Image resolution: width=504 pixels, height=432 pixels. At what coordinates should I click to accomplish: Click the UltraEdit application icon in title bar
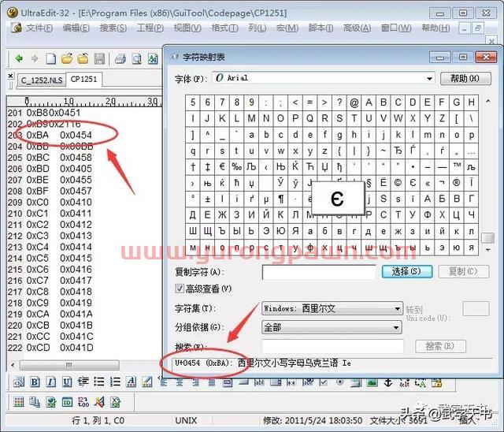[x=13, y=13]
